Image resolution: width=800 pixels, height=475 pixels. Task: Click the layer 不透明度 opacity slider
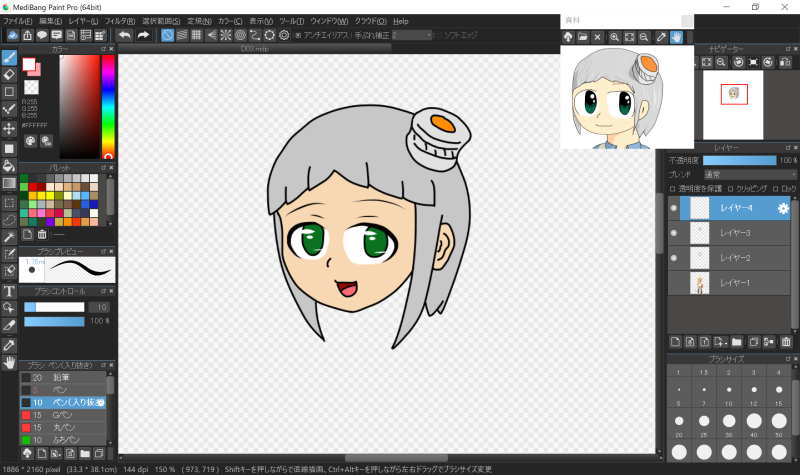click(739, 160)
